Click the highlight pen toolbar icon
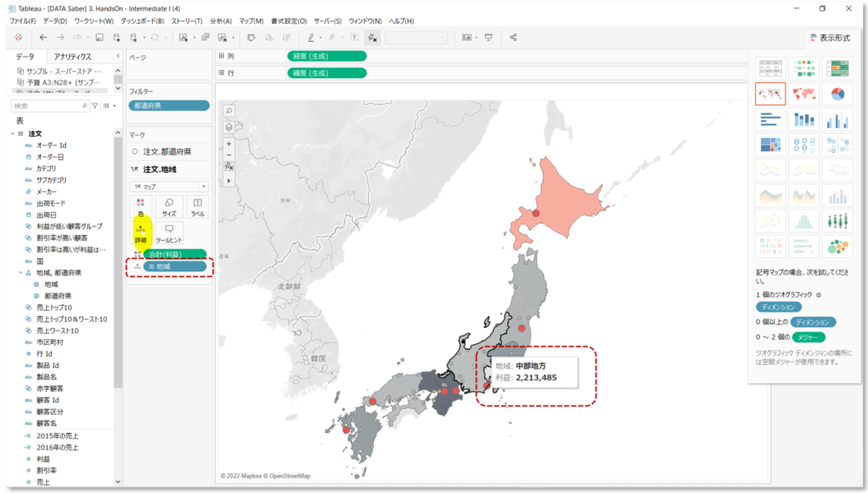Viewport: 868px width, 493px height. click(310, 37)
